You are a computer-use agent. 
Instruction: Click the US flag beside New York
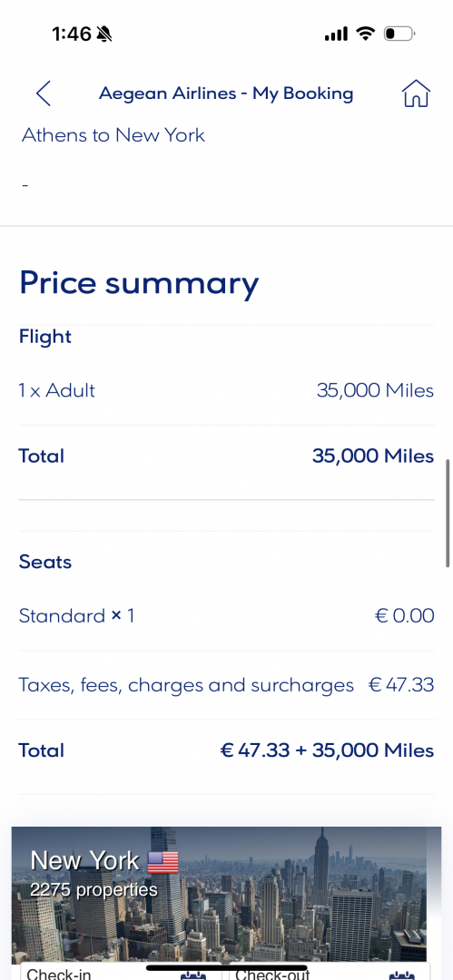[x=163, y=862]
